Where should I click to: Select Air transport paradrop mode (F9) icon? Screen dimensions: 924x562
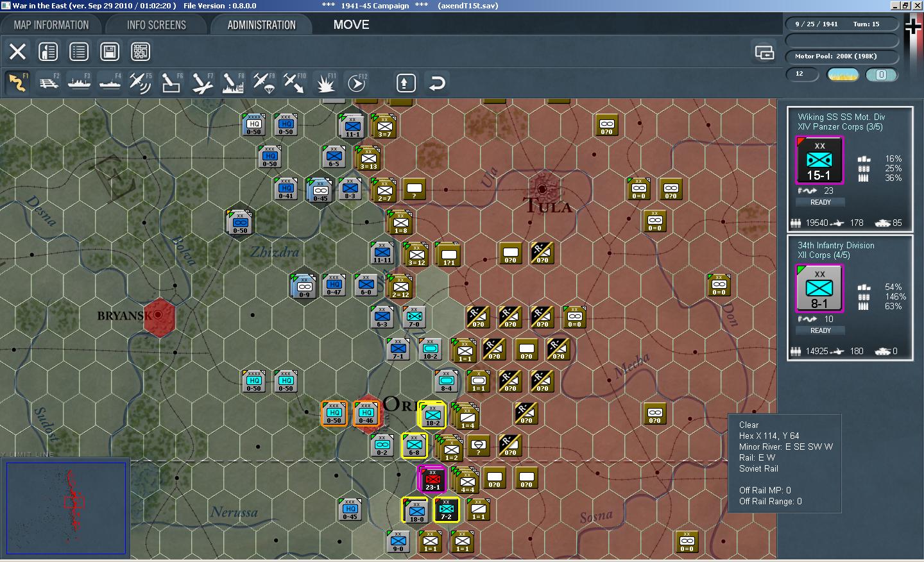click(x=264, y=83)
